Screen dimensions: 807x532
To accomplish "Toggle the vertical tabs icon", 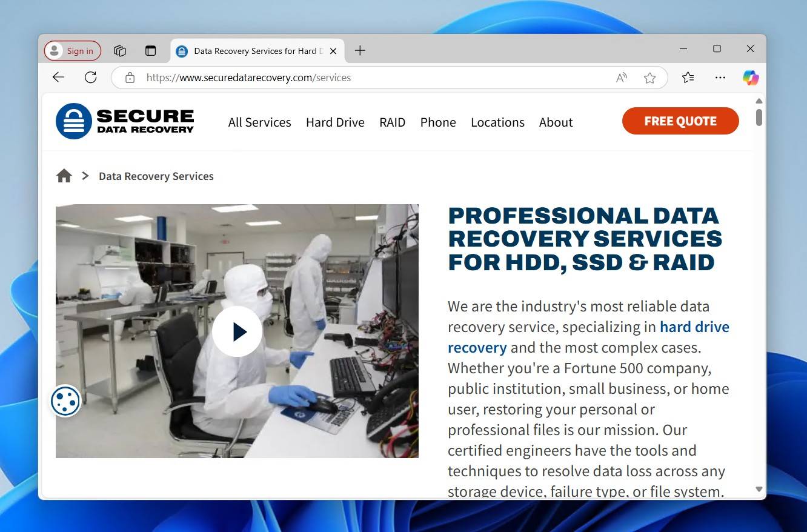I will click(150, 51).
